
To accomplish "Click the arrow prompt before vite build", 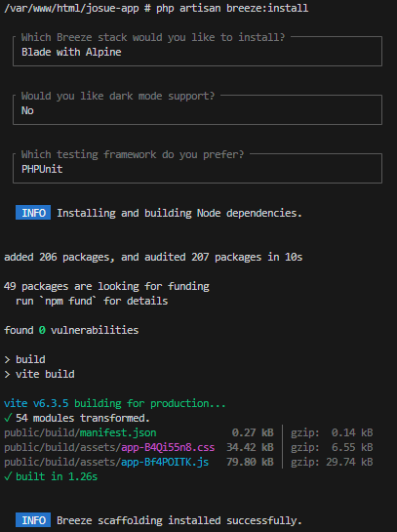I will click(7, 374).
